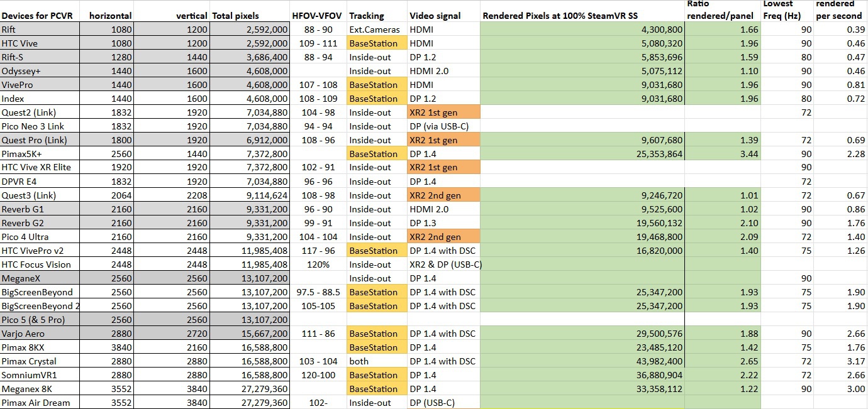
Task: Select the "Reverb G2" device cell
Action: click(x=40, y=223)
